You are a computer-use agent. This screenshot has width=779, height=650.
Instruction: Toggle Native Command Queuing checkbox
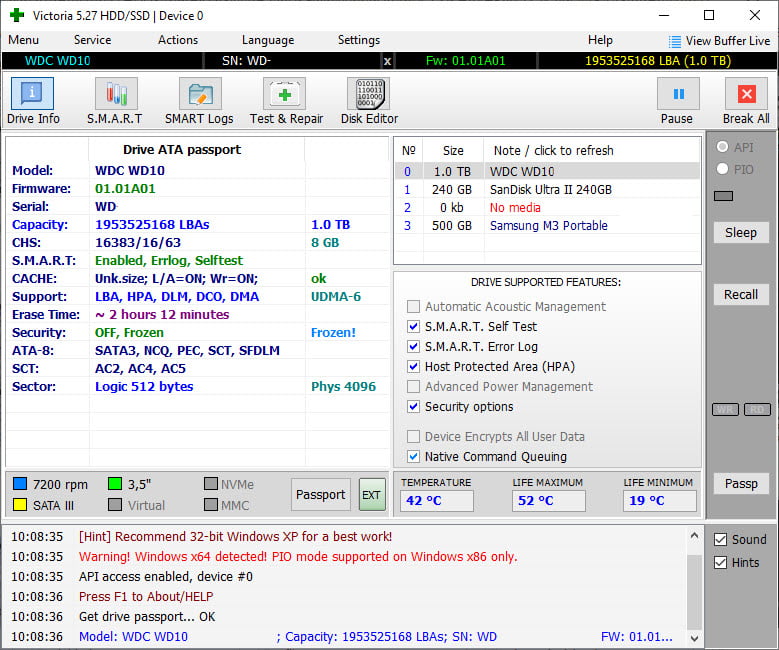pyautogui.click(x=413, y=457)
